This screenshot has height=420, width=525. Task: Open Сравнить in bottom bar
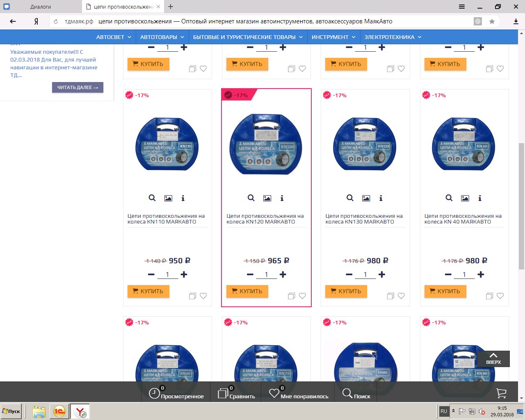[237, 393]
